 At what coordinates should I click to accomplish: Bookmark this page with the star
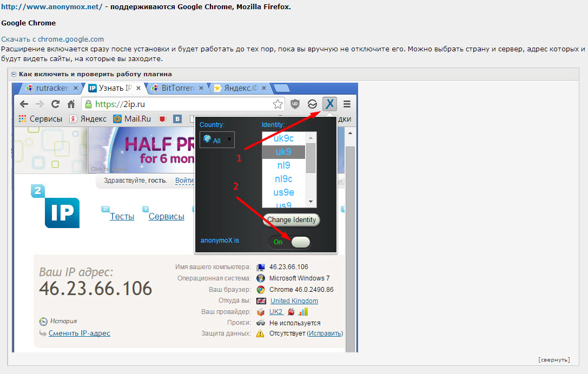(x=278, y=104)
